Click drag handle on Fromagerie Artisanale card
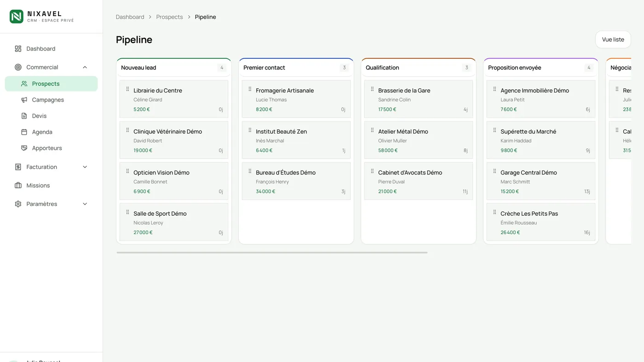Image resolution: width=644 pixels, height=362 pixels. [x=250, y=89]
